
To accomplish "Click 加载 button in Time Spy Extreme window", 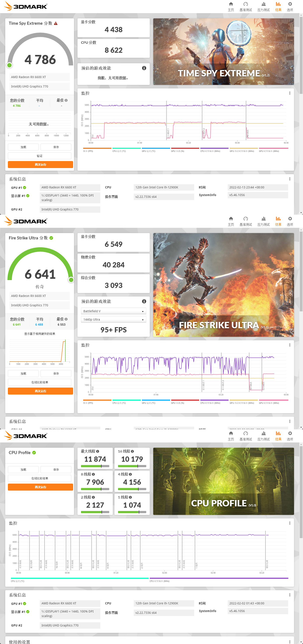I will point(23,147).
